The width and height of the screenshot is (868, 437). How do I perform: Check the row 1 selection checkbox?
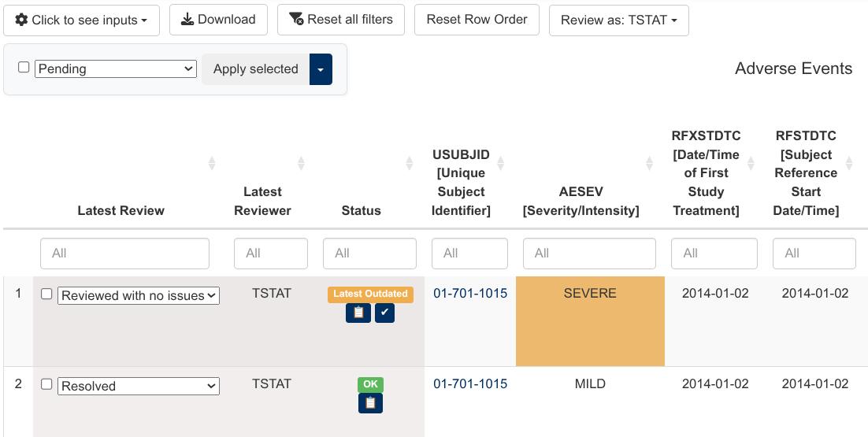(x=46, y=294)
